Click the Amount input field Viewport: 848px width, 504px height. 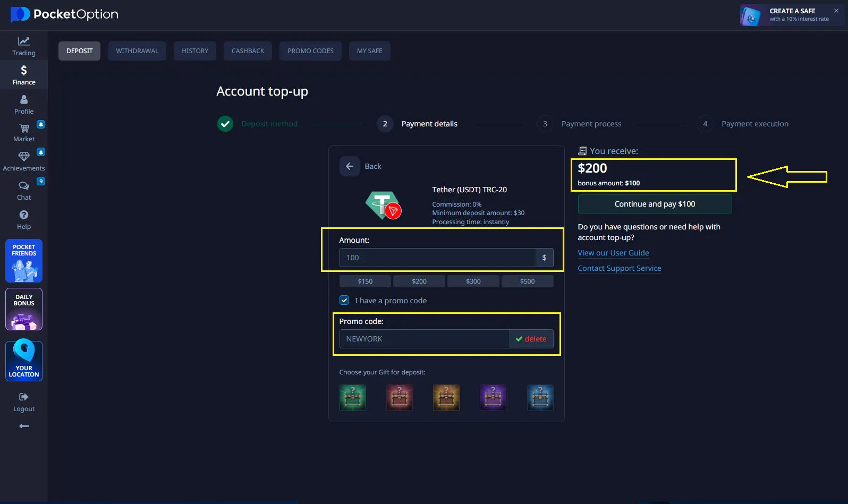(437, 258)
